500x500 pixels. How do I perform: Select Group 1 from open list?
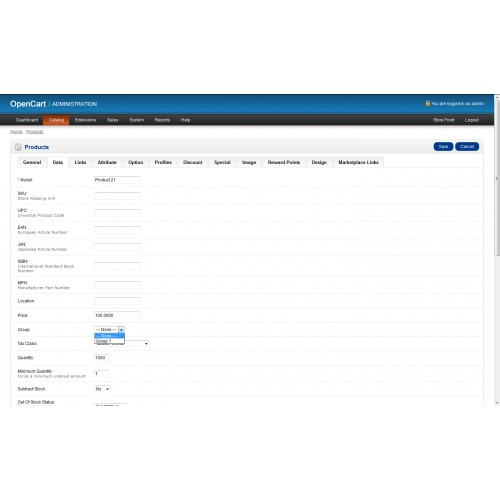(109, 341)
